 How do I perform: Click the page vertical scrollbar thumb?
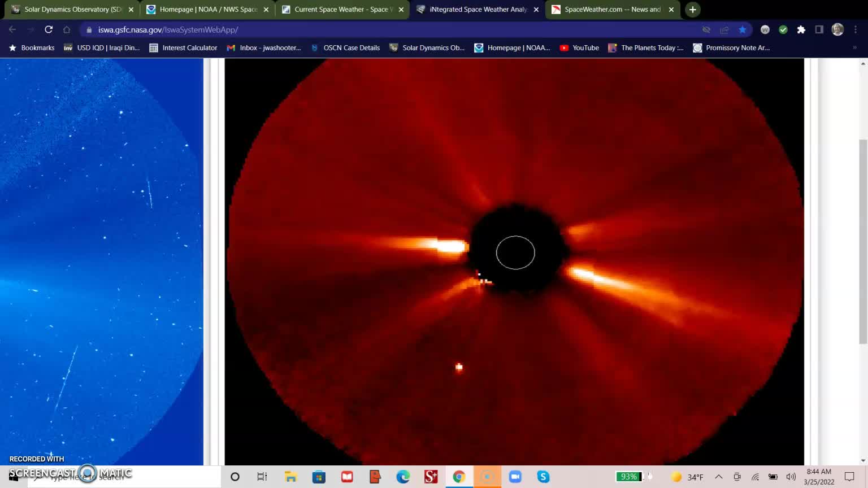863,241
